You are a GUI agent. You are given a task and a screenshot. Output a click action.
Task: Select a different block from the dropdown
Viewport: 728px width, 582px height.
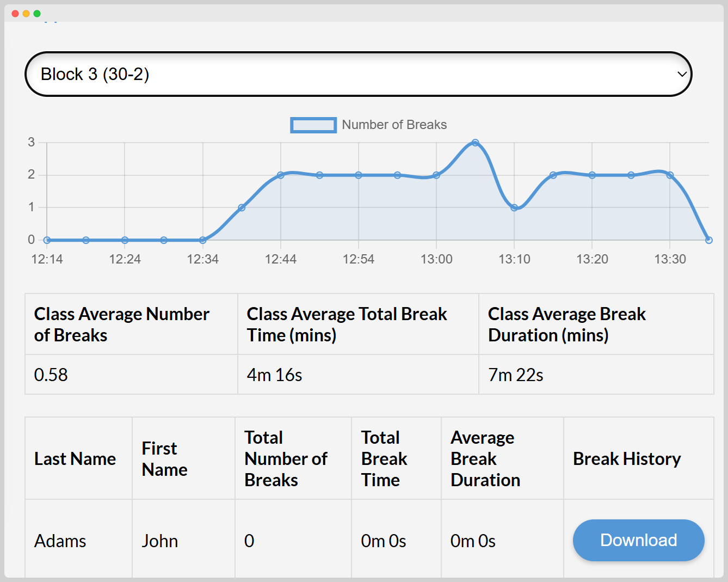pyautogui.click(x=359, y=74)
